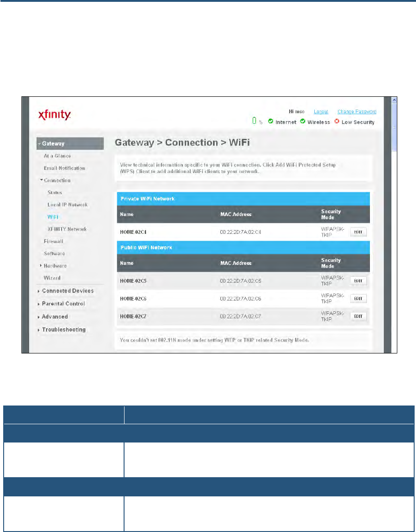Click the Logout link
The height and width of the screenshot is (532, 416).
click(x=321, y=111)
